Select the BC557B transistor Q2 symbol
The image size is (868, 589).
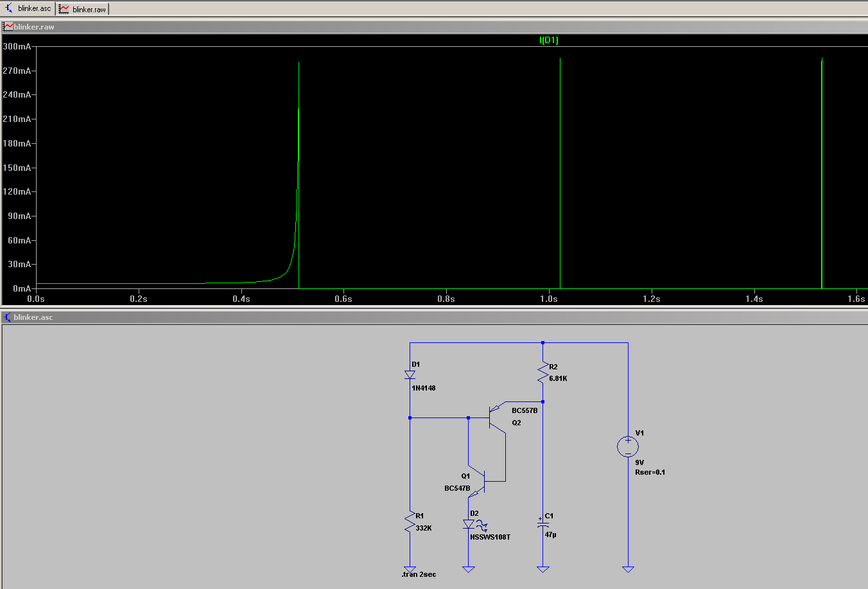tap(497, 417)
